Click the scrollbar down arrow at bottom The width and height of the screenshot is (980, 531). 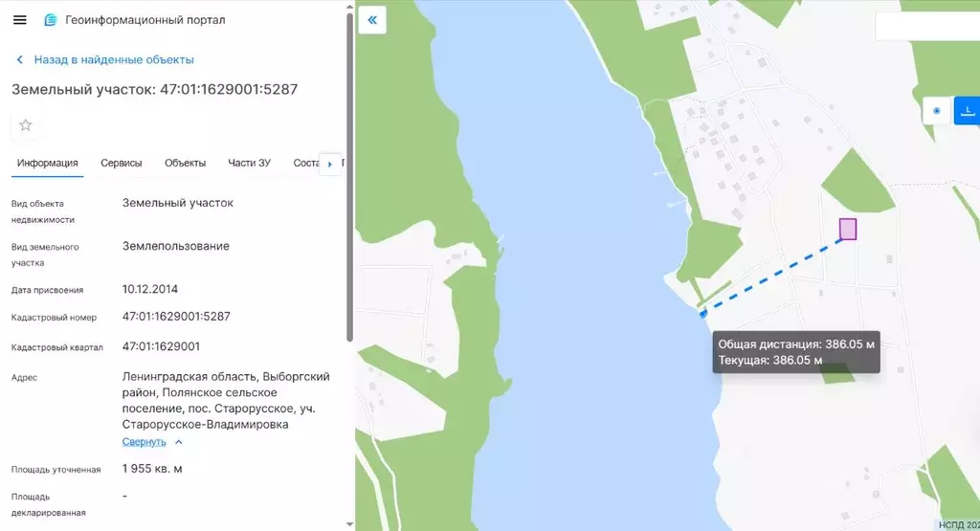point(349,524)
